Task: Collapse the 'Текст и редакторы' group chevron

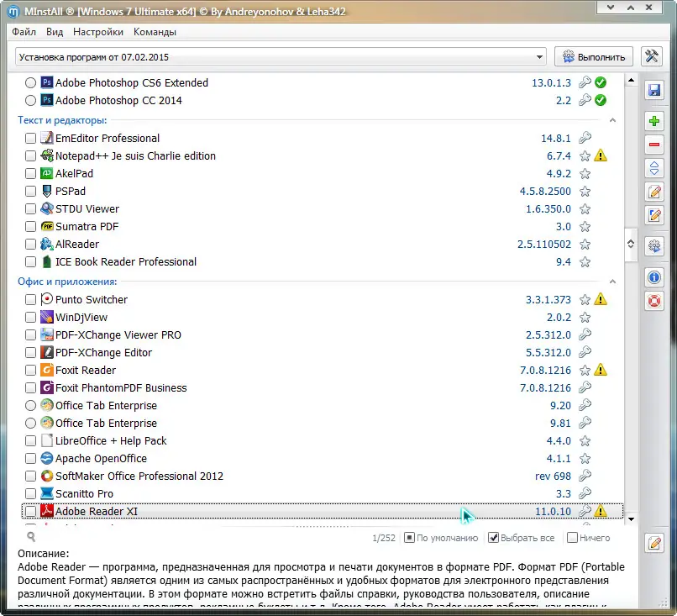Action: [x=612, y=120]
